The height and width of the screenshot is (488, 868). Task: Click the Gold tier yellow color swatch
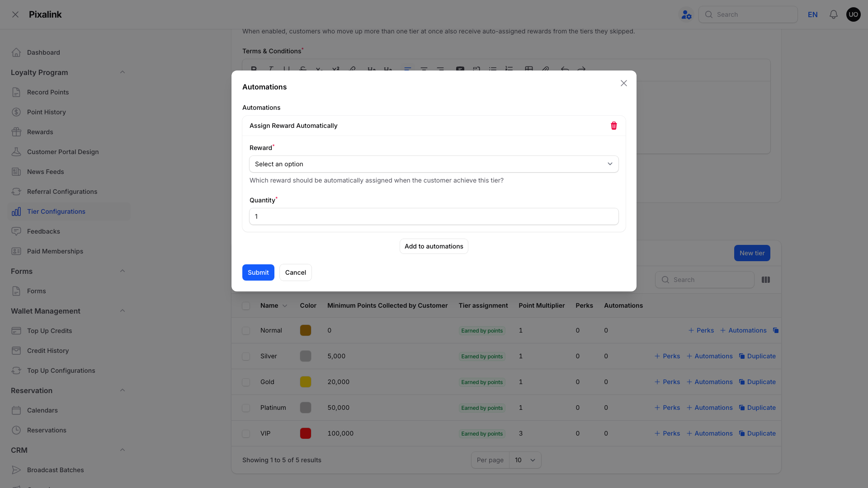306,382
